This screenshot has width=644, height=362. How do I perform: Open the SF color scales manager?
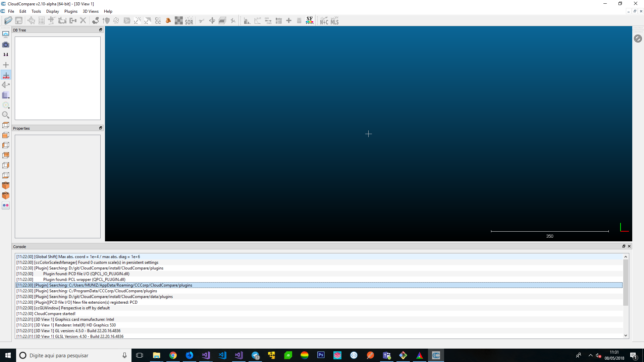[310, 20]
